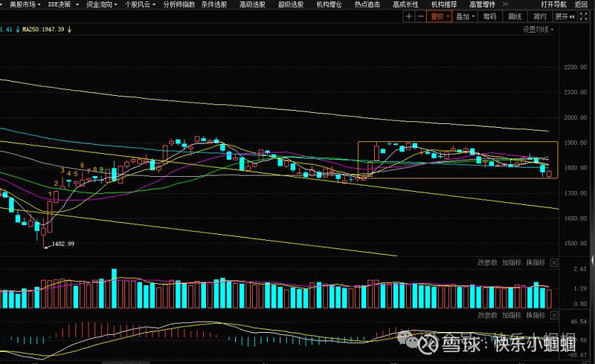Click 加指标 in the volume panel
Screen dimensions: 595x364
[x=512, y=262]
